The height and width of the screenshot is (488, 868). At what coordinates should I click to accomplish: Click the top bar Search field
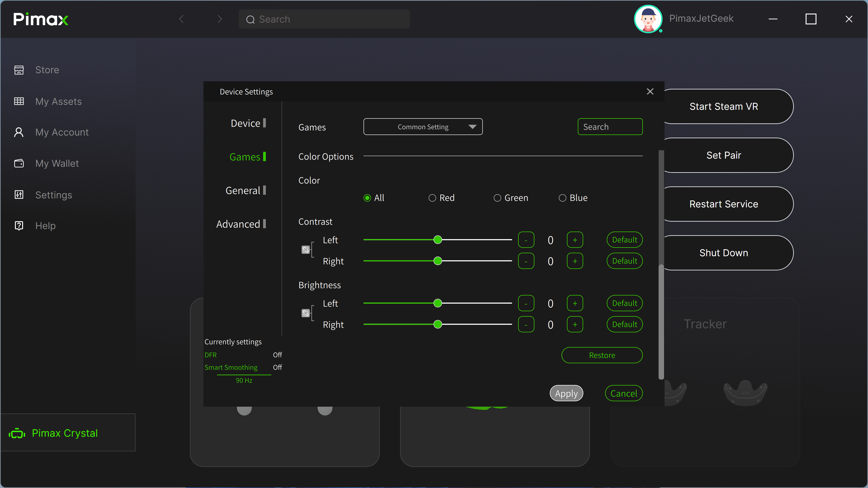coord(324,19)
